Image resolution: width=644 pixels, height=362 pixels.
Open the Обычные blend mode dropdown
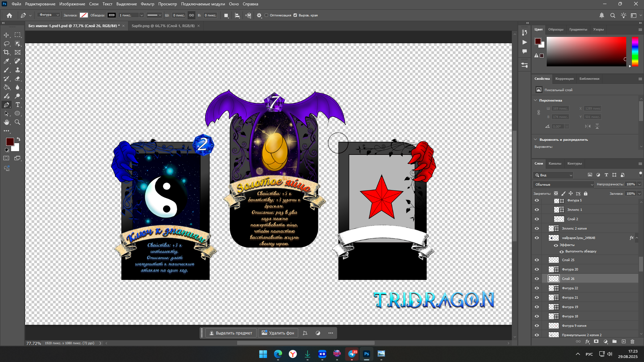click(563, 184)
